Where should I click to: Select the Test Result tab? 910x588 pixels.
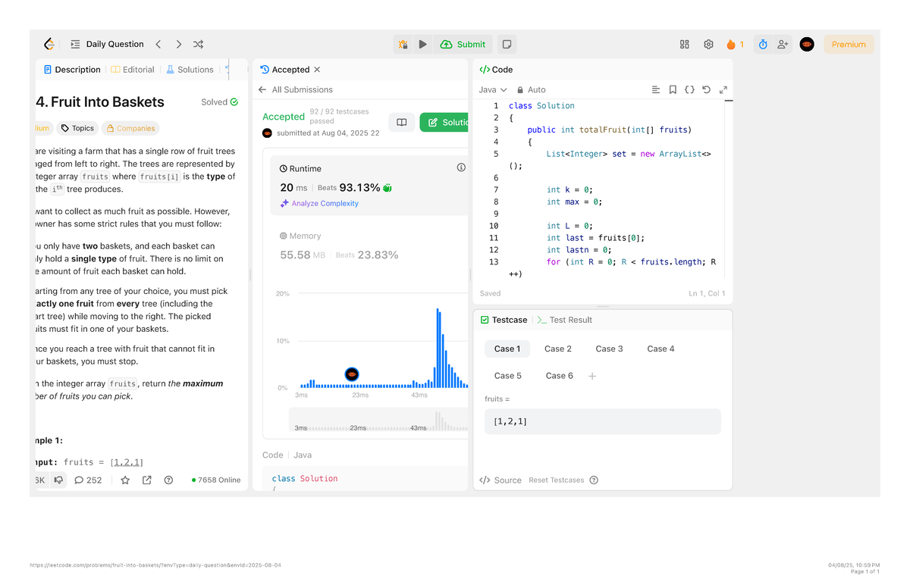tap(565, 320)
